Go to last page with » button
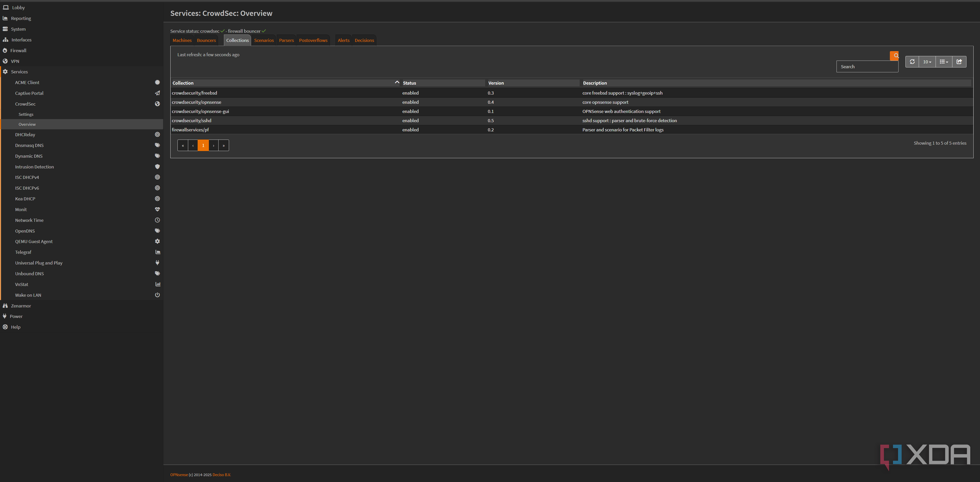Image resolution: width=980 pixels, height=482 pixels. coord(224,145)
